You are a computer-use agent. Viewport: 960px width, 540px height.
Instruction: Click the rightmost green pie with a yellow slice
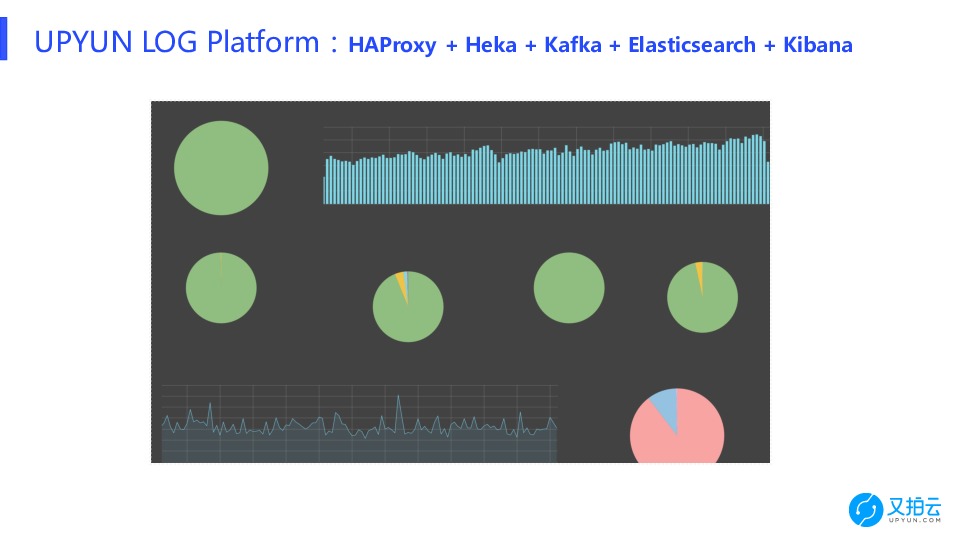[x=702, y=298]
